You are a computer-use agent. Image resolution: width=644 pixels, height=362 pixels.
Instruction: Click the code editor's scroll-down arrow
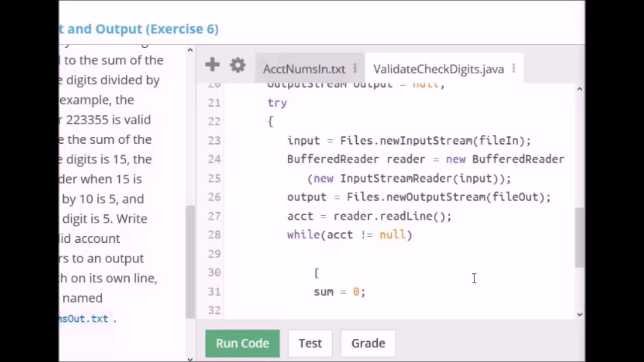click(x=580, y=314)
